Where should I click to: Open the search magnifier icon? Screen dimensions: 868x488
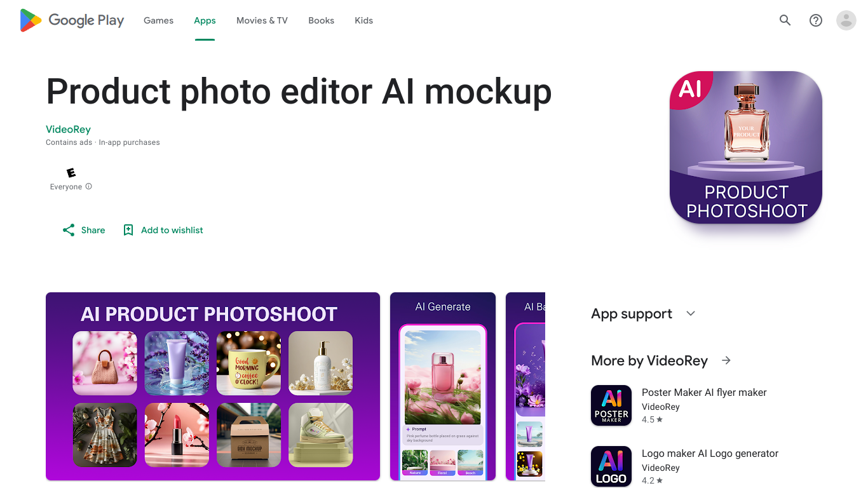point(785,20)
